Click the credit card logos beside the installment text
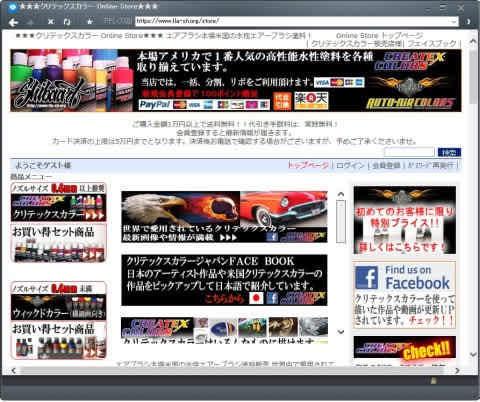Screen dimensions: 480x402 [x=339, y=82]
